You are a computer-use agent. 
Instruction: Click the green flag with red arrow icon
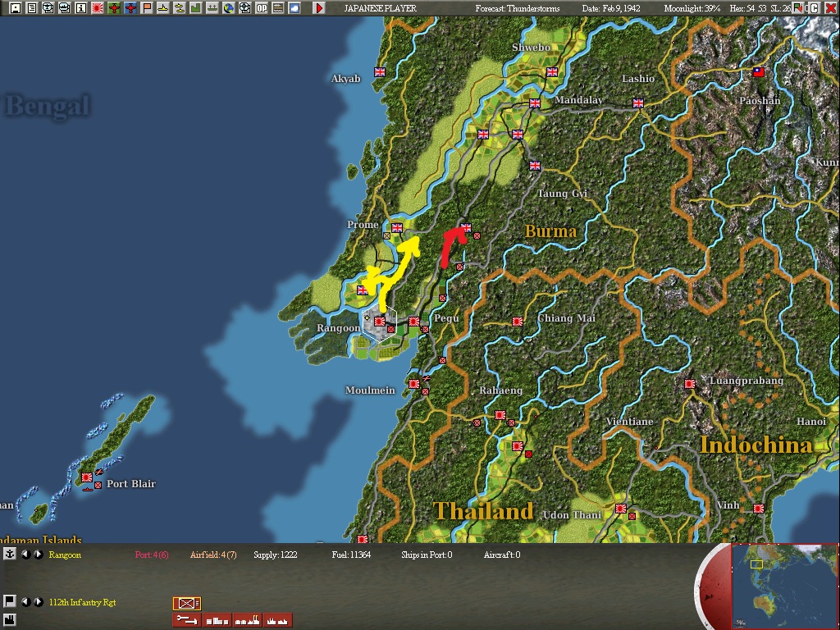click(799, 8)
